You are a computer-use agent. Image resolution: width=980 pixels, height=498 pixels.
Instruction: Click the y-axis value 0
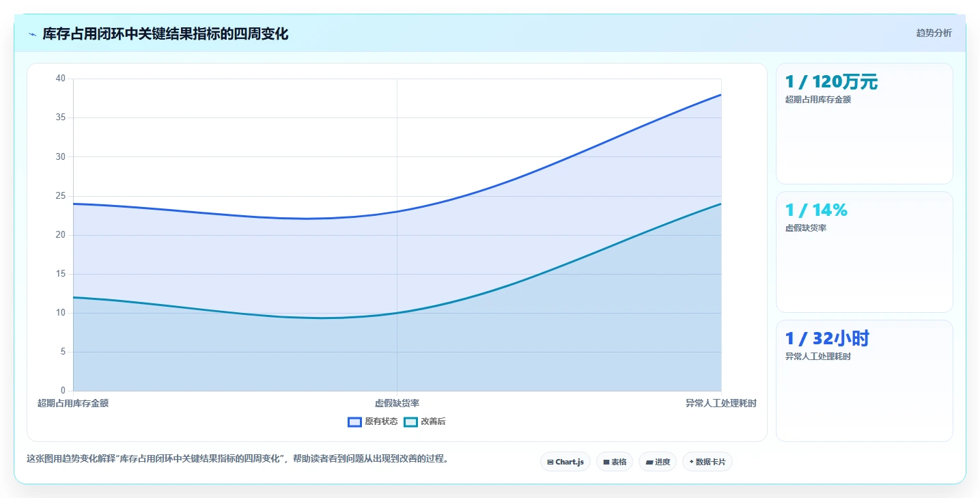pos(63,391)
